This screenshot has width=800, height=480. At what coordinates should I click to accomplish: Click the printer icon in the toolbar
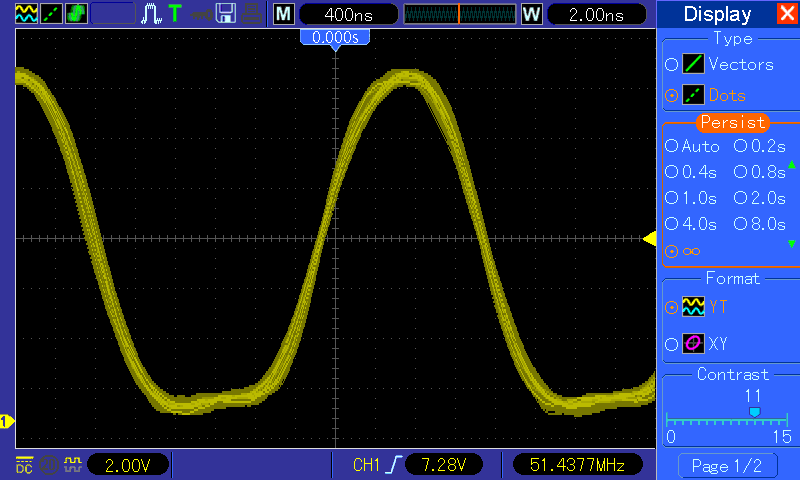coord(251,14)
